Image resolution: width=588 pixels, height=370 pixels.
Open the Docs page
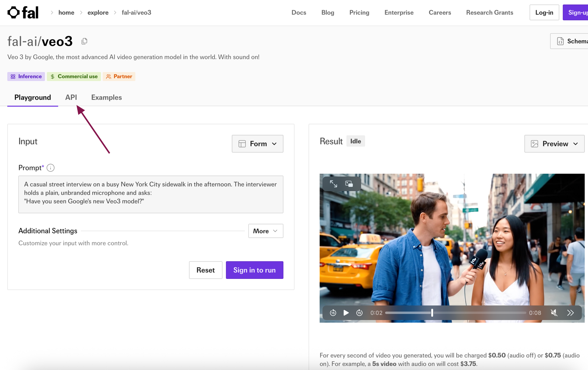coord(299,13)
